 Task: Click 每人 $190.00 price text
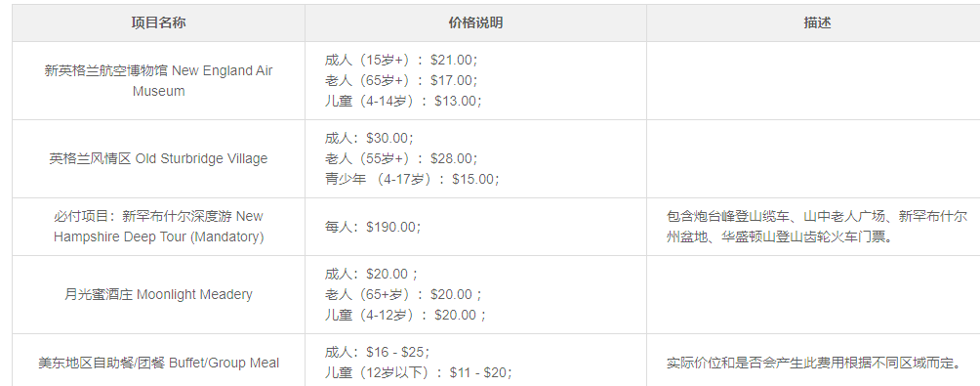[373, 227]
